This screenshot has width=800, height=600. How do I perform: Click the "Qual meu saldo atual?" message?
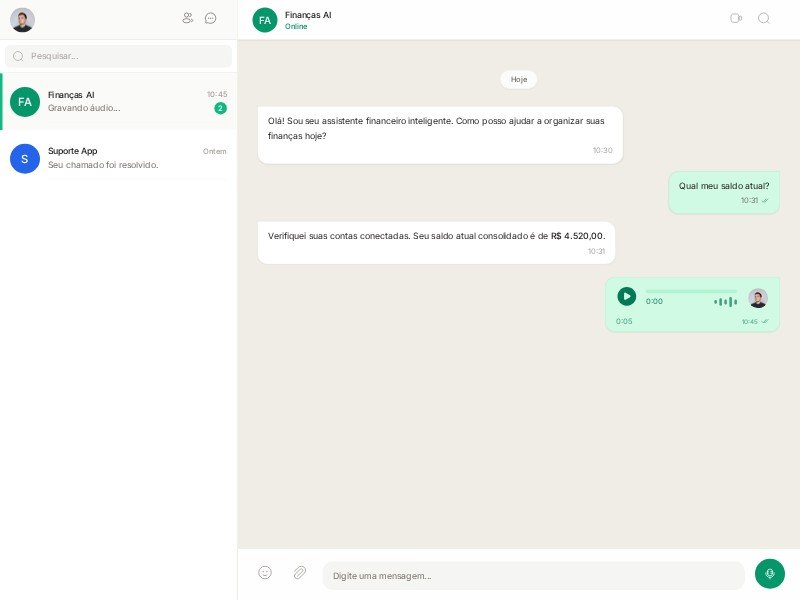(723, 186)
